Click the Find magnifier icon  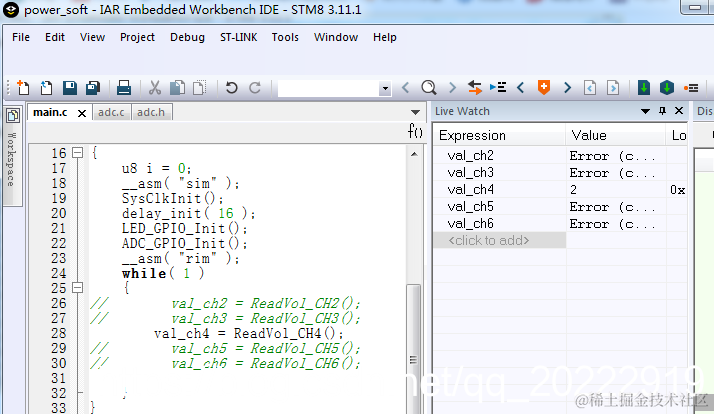(x=428, y=87)
